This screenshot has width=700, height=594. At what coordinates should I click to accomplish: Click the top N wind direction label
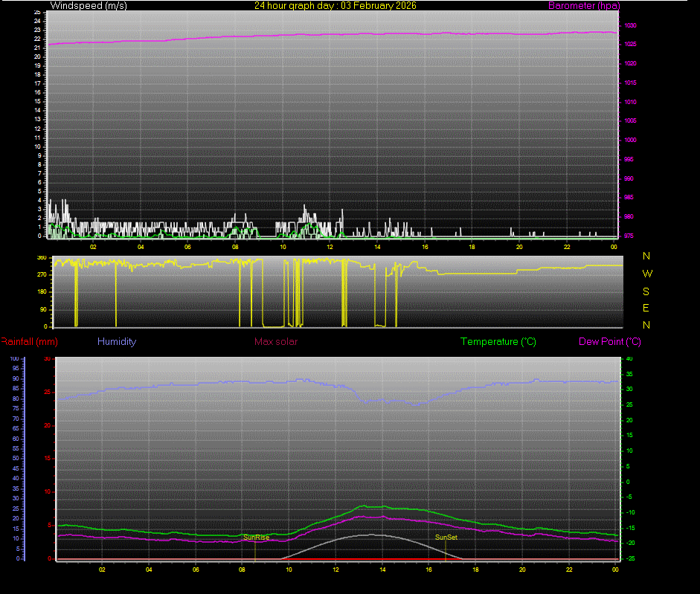(x=646, y=256)
